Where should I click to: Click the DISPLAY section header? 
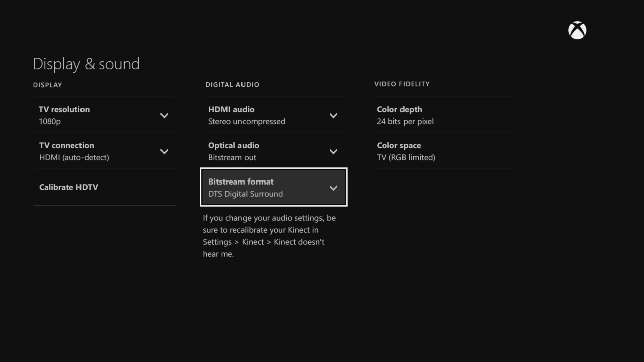coord(47,85)
